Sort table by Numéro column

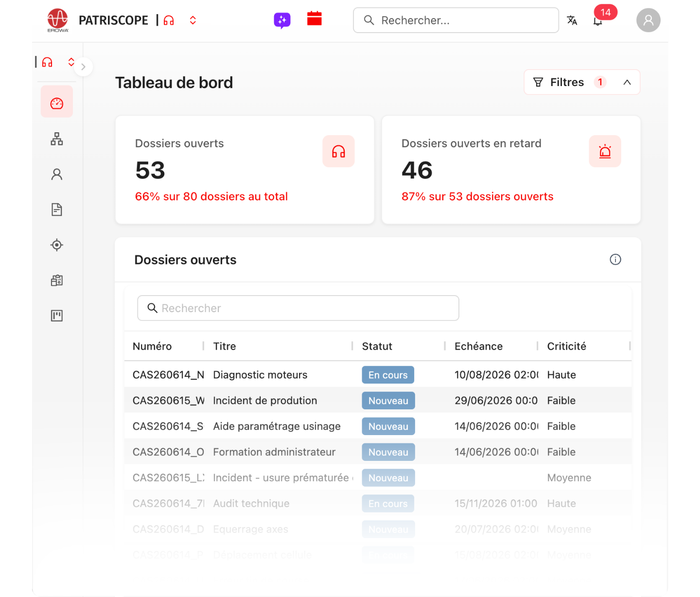tap(152, 346)
